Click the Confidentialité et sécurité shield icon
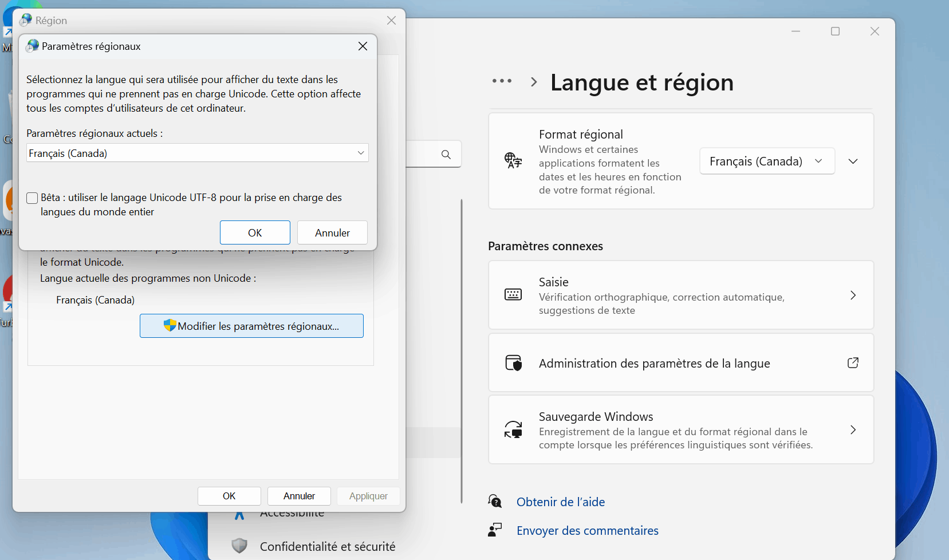 pos(239,546)
